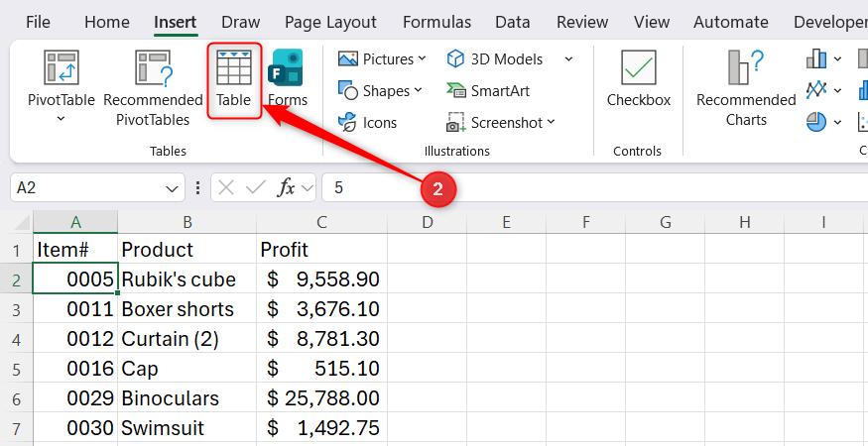Image resolution: width=868 pixels, height=446 pixels.
Task: Open the column chart dropdown arrow
Action: pyautogui.click(x=837, y=58)
